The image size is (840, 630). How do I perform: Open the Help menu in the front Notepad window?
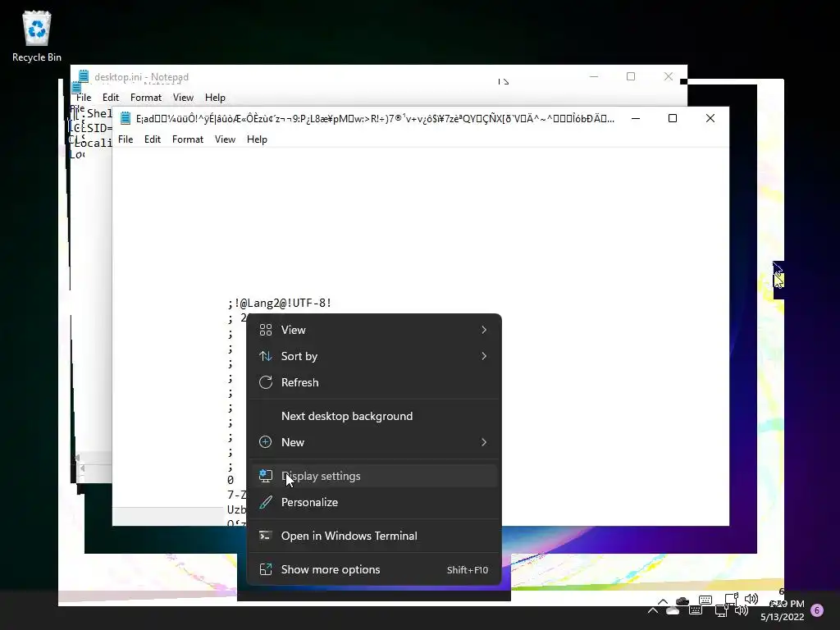click(257, 139)
